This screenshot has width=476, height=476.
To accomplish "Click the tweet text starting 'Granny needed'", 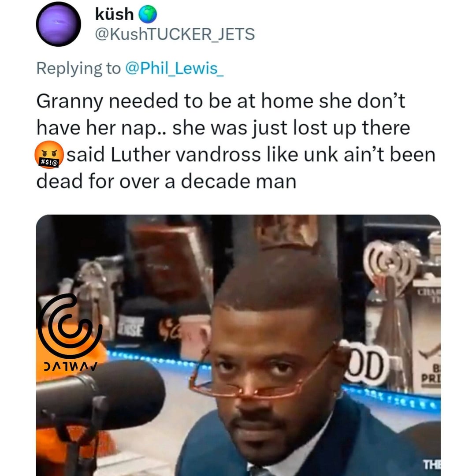I will (x=236, y=141).
